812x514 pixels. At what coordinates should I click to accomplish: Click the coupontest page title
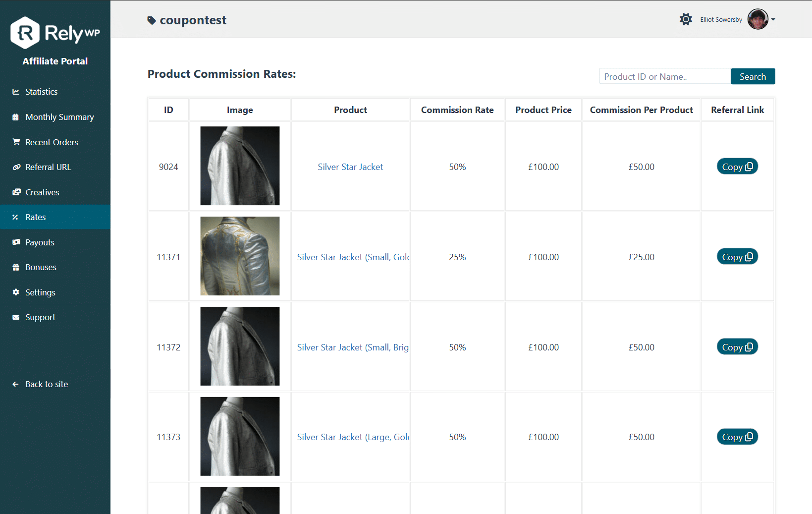(193, 20)
